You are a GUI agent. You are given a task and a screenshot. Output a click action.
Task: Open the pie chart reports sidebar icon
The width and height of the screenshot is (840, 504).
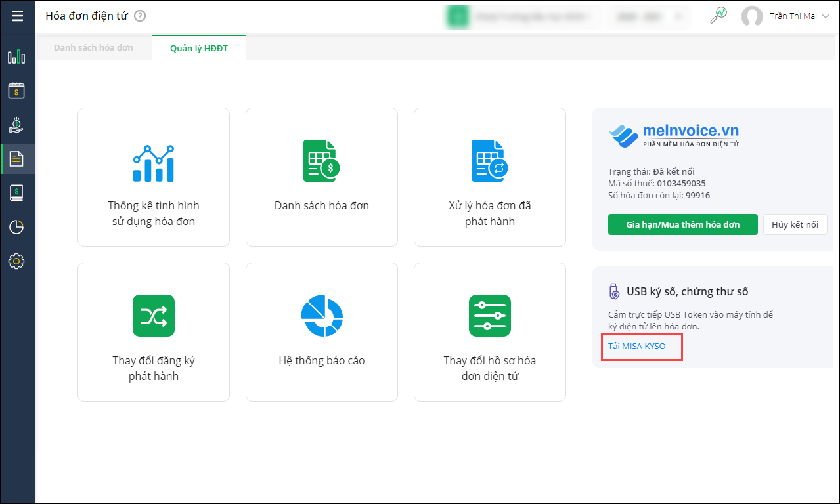click(16, 227)
